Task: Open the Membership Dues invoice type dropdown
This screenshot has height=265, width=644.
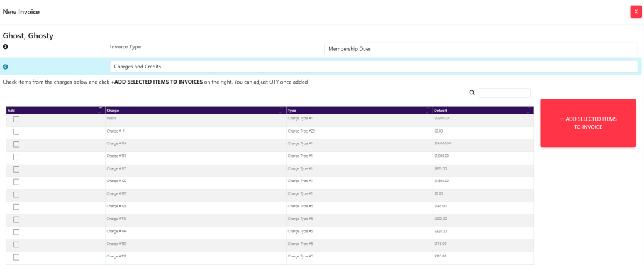Action: point(480,49)
